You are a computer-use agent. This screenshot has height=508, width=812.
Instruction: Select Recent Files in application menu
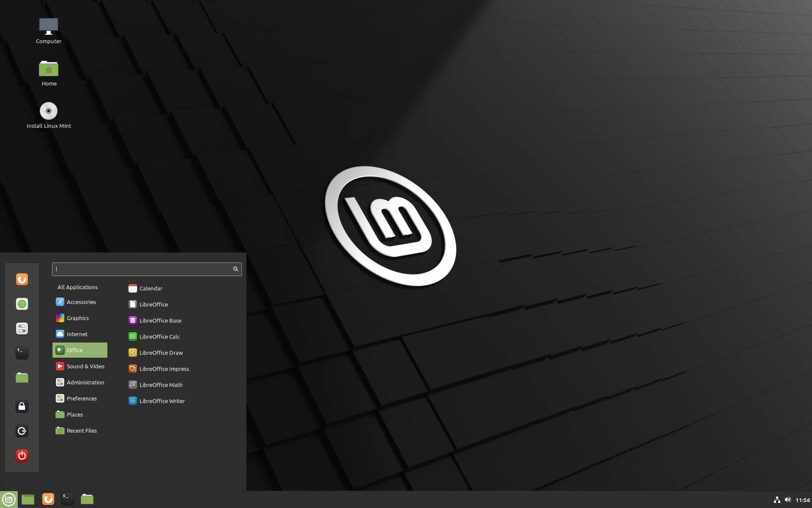tap(81, 430)
